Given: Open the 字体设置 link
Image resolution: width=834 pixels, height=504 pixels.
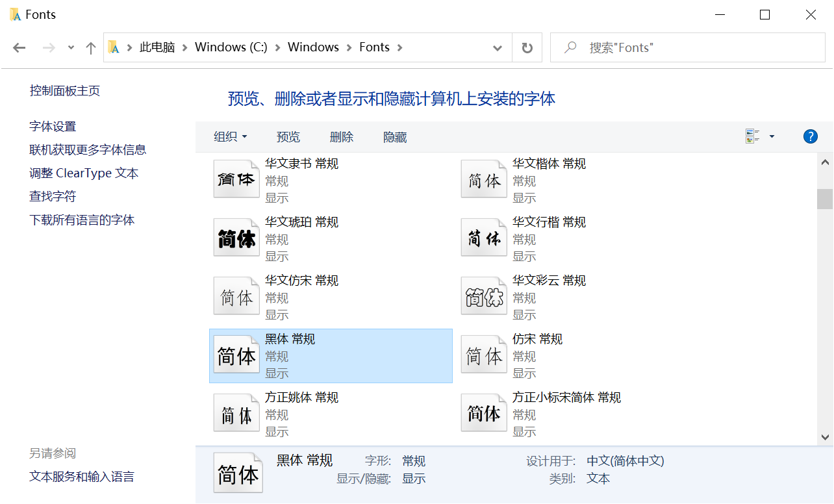Looking at the screenshot, I should click(53, 127).
